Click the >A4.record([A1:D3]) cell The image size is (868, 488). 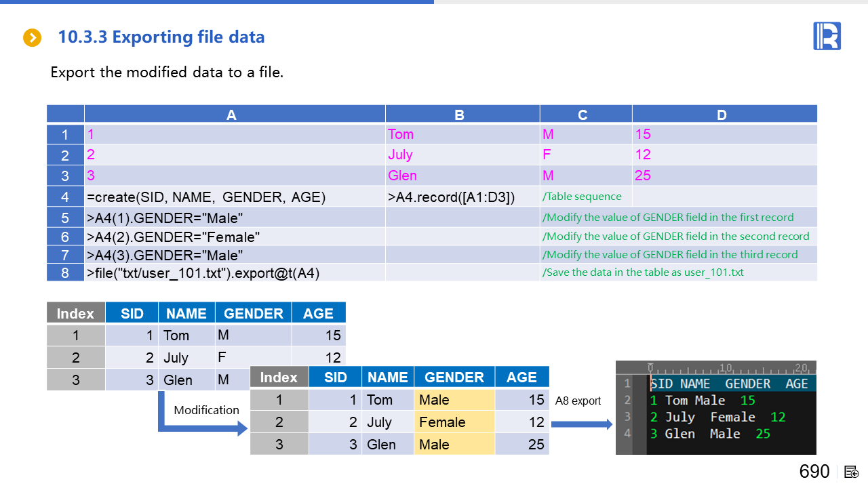click(x=452, y=197)
